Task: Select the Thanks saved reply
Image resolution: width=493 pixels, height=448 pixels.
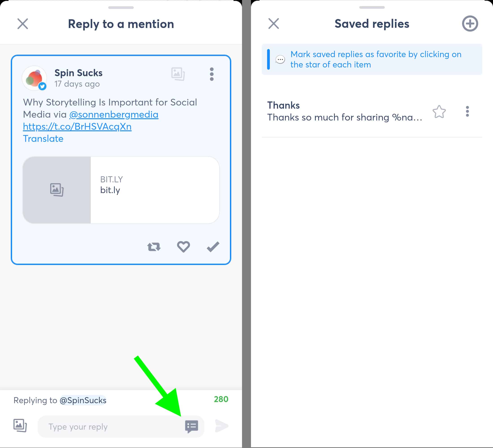Action: (345, 112)
